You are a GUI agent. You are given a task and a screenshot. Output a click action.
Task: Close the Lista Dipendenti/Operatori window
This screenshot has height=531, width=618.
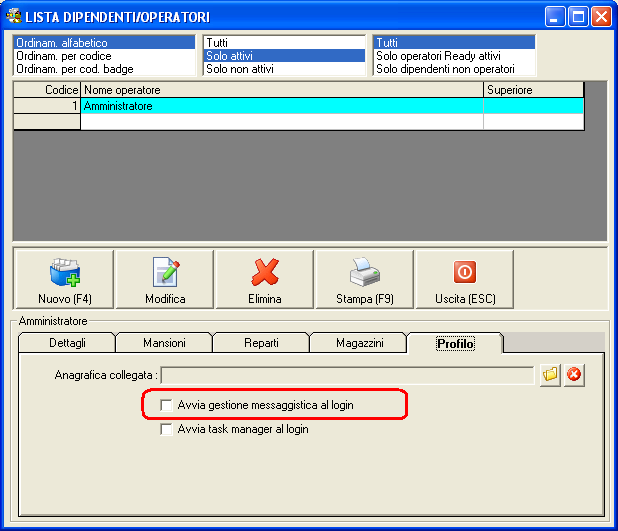(x=601, y=17)
